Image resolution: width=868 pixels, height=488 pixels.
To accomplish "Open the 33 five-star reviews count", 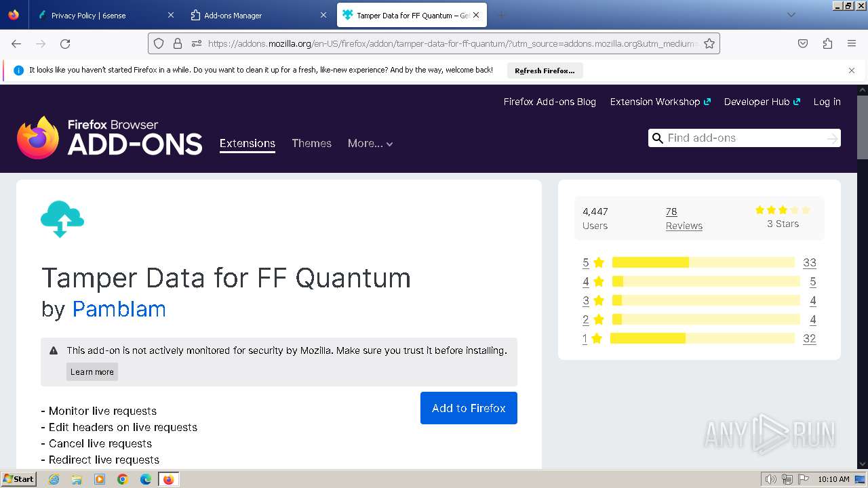I will point(810,262).
